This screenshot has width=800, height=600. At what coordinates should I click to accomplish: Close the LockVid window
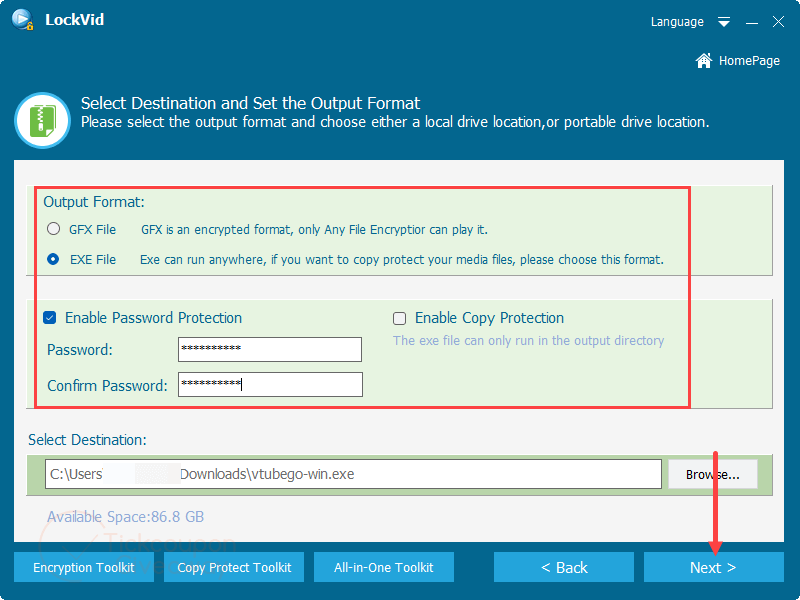778,22
